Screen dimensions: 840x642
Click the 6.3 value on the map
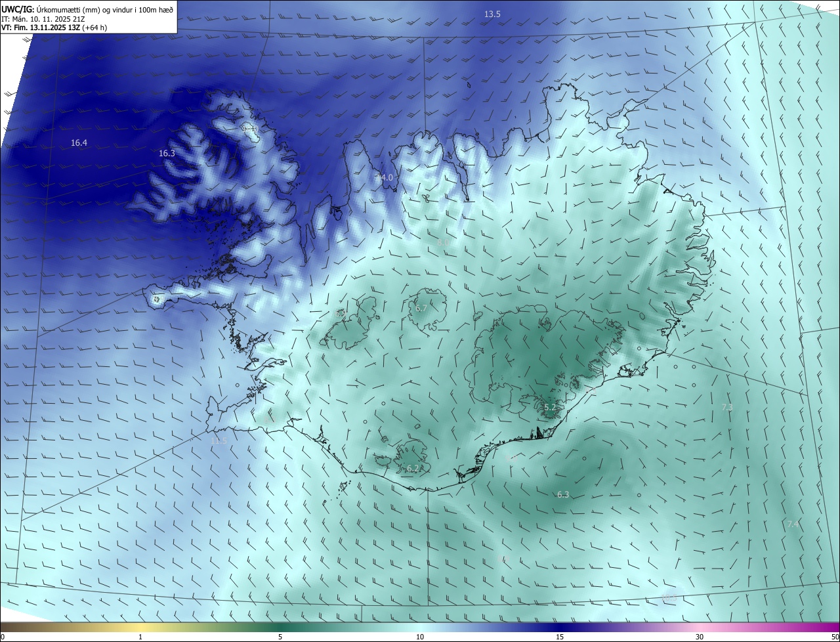(563, 494)
